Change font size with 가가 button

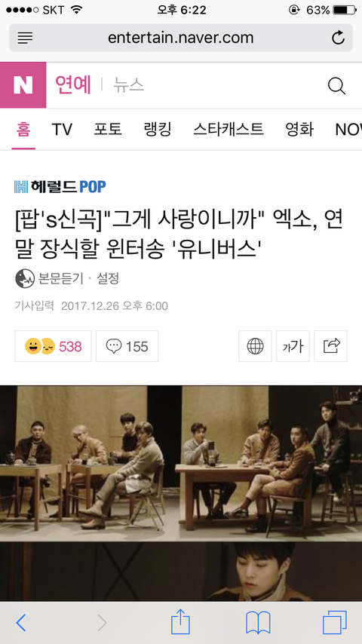[x=293, y=346]
